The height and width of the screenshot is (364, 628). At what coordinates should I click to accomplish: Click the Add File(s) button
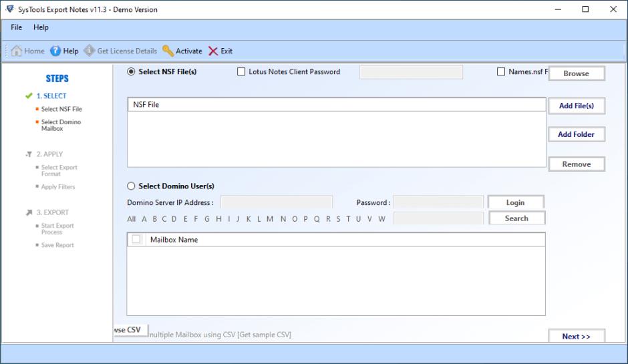click(x=577, y=106)
